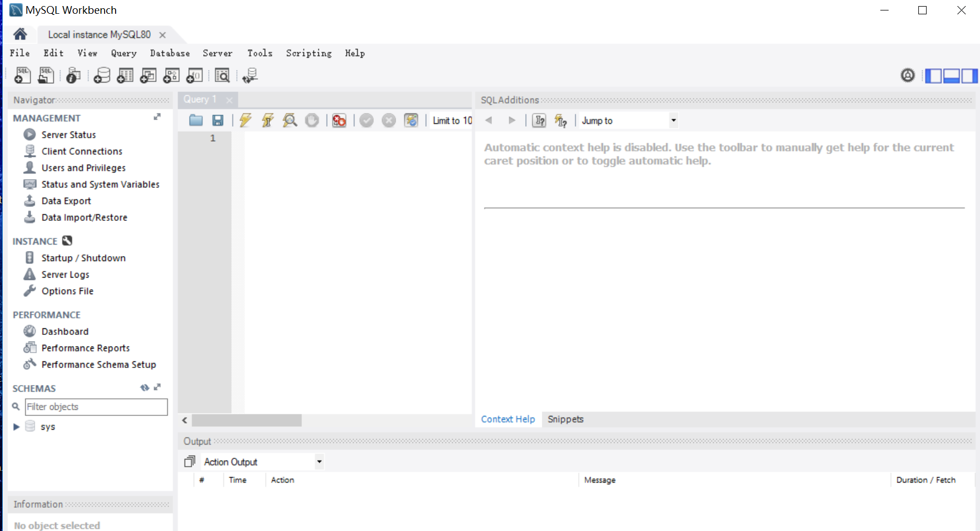Viewport: 980px width, 531px height.
Task: Open Users and Privileges
Action: pyautogui.click(x=84, y=167)
